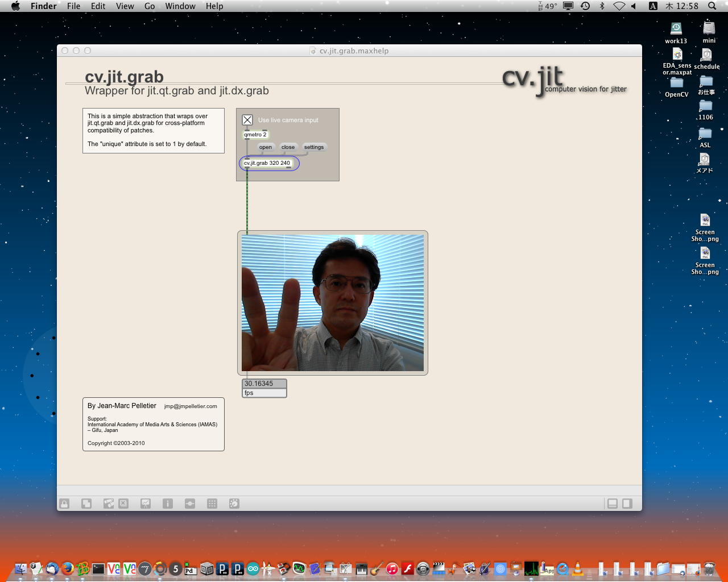This screenshot has width=728, height=582.
Task: Launch iTunes from the Dock
Action: coord(392,568)
